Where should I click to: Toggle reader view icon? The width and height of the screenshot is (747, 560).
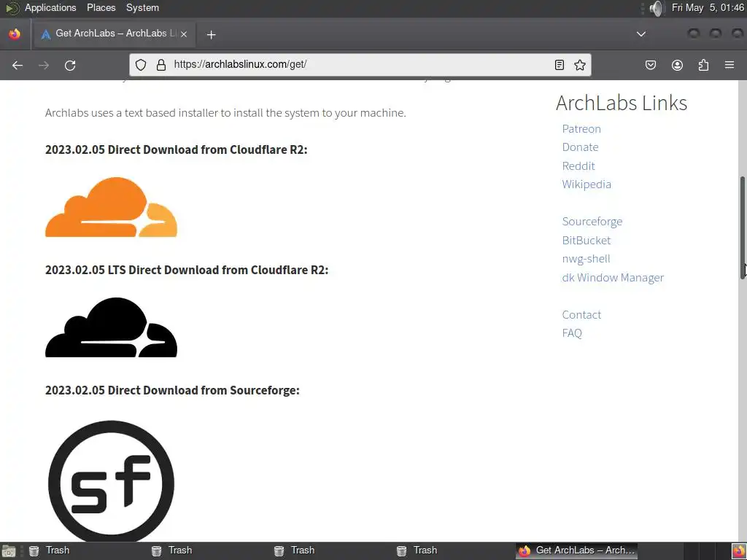click(560, 65)
